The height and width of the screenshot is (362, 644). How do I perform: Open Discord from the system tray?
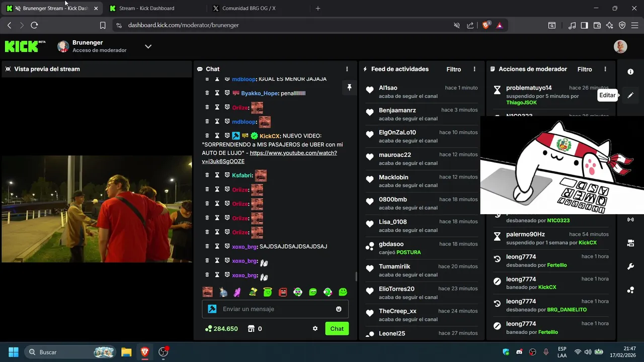tap(519, 352)
